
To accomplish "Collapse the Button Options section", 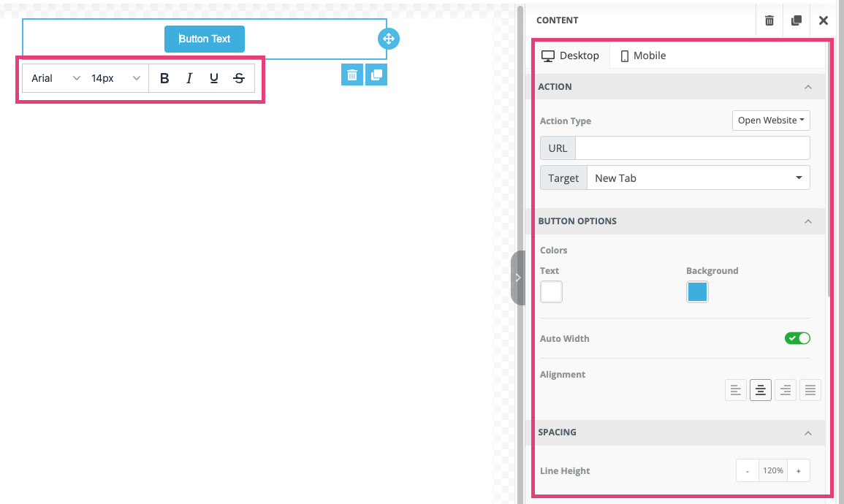I will [x=808, y=221].
